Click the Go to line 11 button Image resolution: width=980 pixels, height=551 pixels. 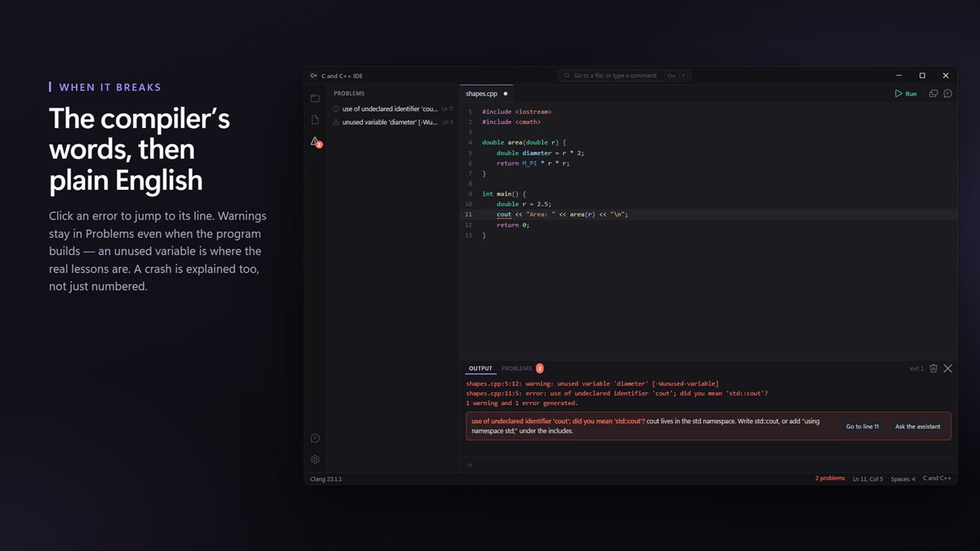coord(862,426)
